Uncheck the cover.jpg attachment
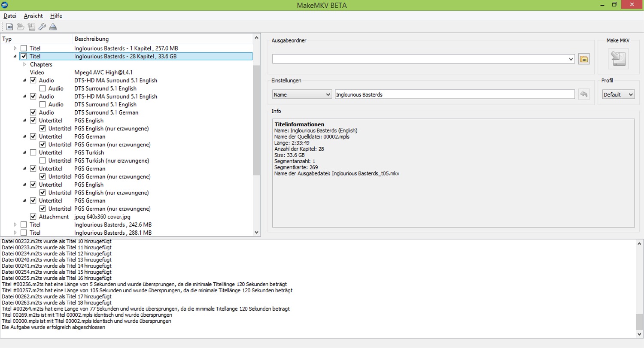This screenshot has width=644, height=348. click(33, 217)
